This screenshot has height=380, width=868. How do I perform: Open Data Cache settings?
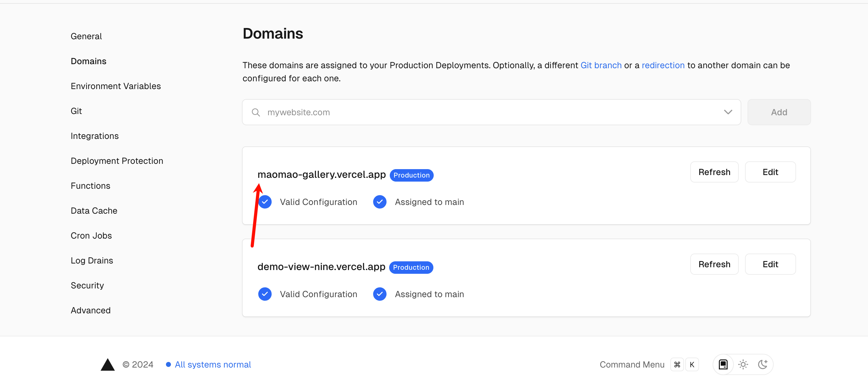tap(94, 211)
